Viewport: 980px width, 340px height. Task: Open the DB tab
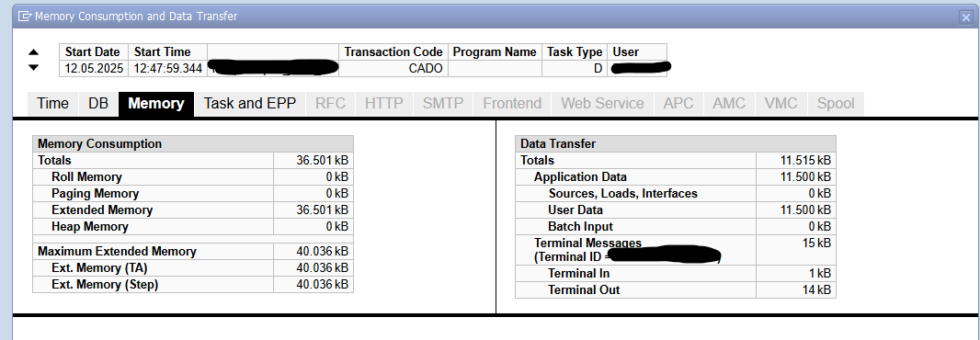pos(98,104)
